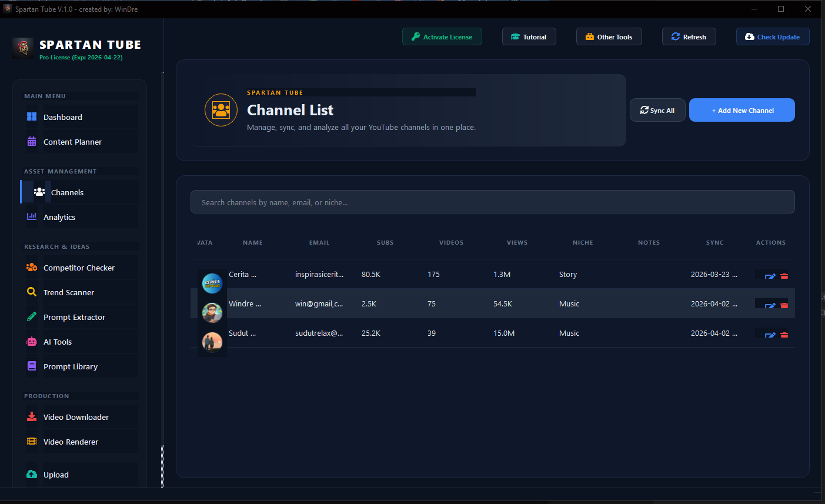The width and height of the screenshot is (825, 504).
Task: Click the Analytics bar-chart icon
Action: (x=31, y=216)
